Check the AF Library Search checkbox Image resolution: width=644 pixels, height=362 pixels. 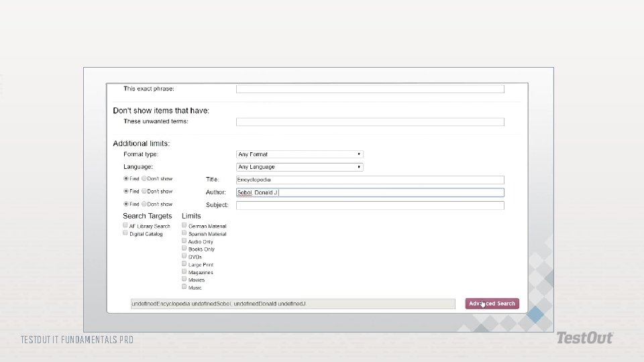click(x=125, y=225)
